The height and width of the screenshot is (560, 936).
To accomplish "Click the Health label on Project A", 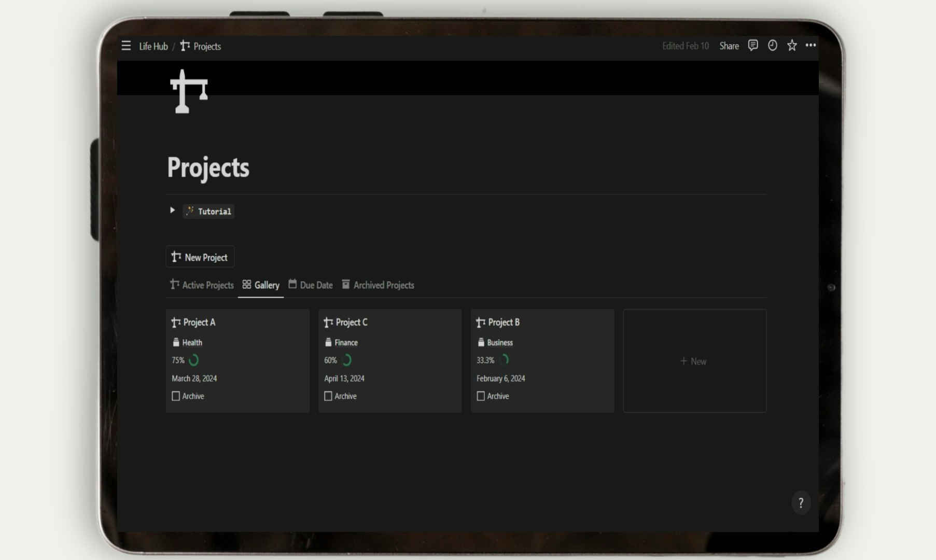I will (192, 342).
